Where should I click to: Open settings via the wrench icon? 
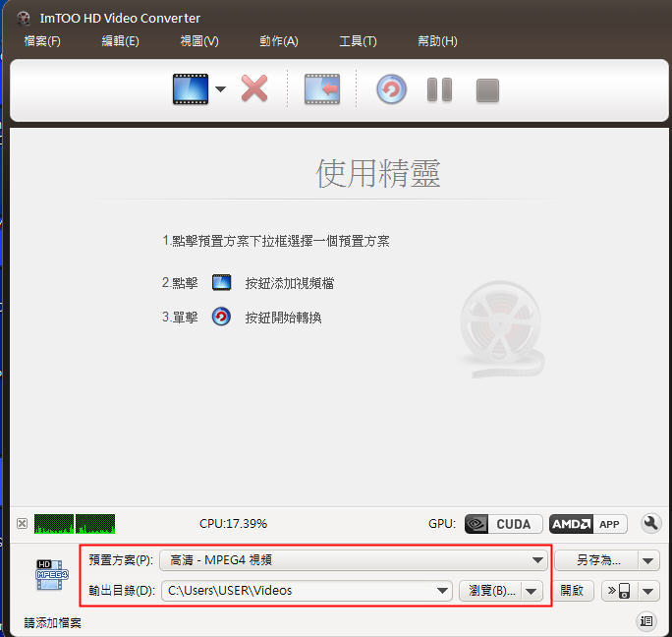click(x=650, y=524)
